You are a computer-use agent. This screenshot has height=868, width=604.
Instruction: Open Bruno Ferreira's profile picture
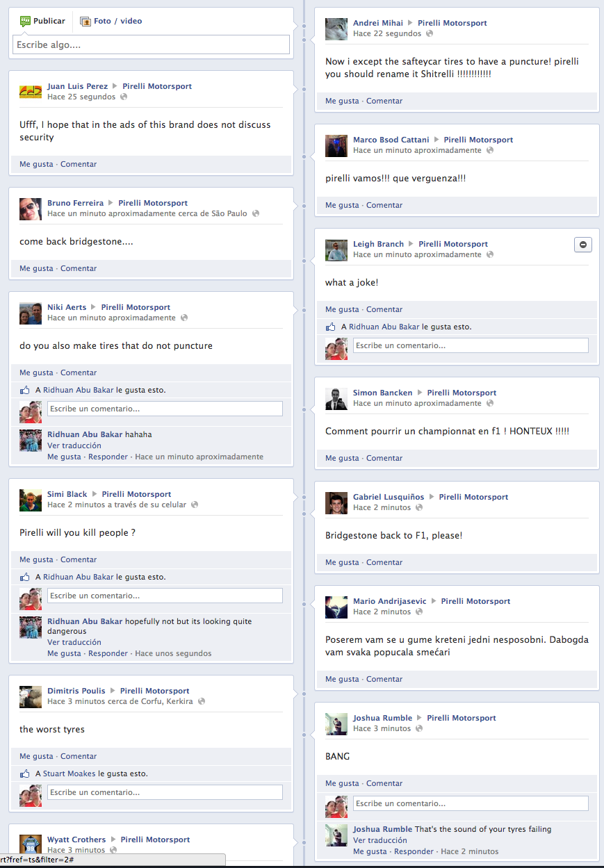tap(31, 209)
